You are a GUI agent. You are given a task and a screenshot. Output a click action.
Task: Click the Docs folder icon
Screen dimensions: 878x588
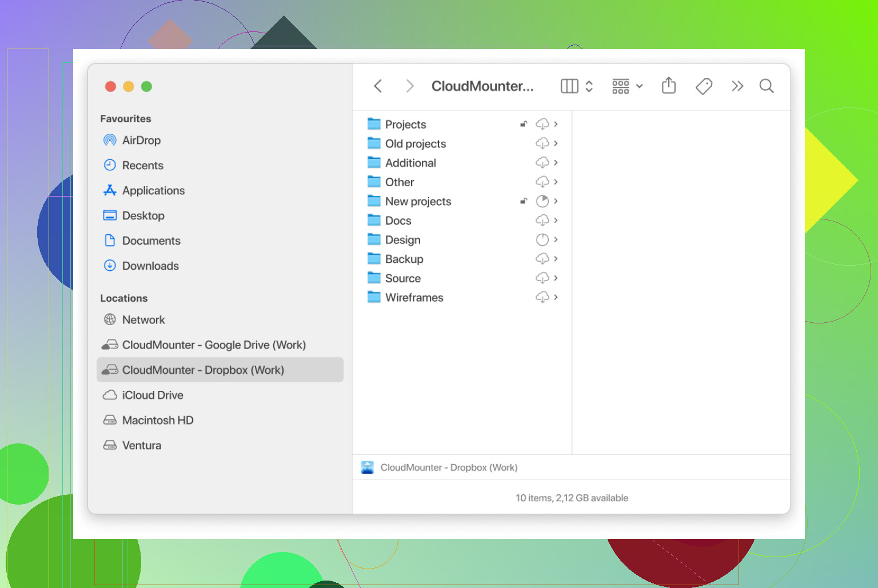click(374, 220)
